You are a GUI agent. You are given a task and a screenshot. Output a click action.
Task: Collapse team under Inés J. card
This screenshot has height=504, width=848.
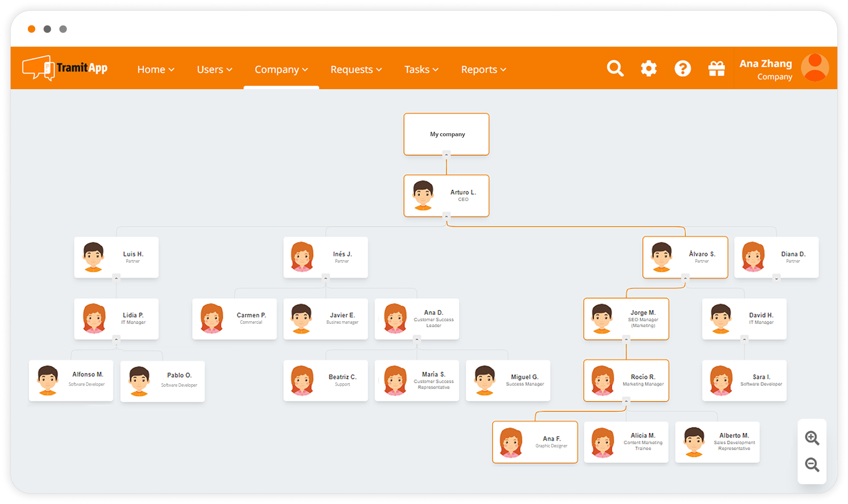(x=326, y=279)
